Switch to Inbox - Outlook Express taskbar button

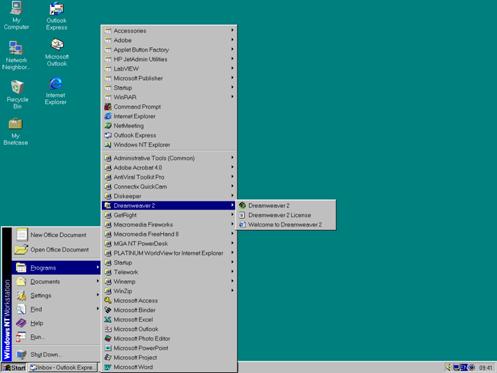click(x=63, y=367)
